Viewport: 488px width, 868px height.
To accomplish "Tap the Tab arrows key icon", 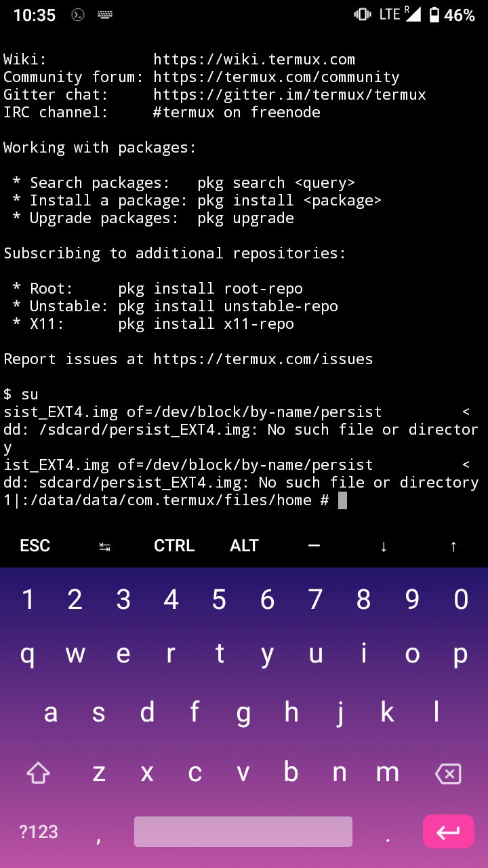I will pyautogui.click(x=105, y=547).
